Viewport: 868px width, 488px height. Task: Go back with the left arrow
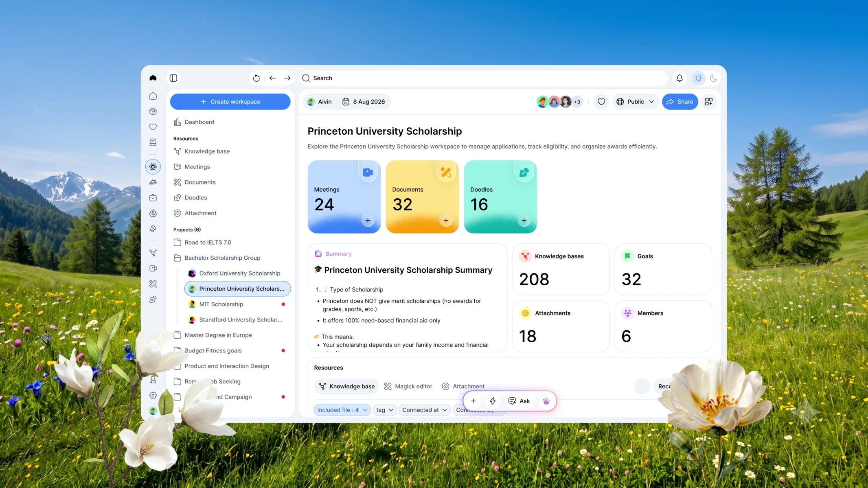[272, 78]
